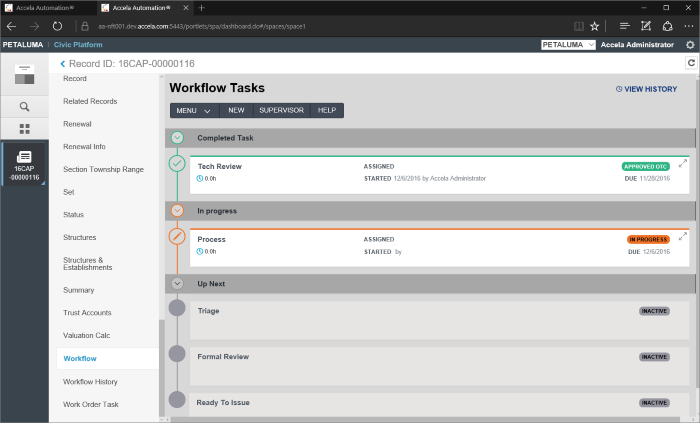Go back using Record ID arrow

tap(63, 64)
